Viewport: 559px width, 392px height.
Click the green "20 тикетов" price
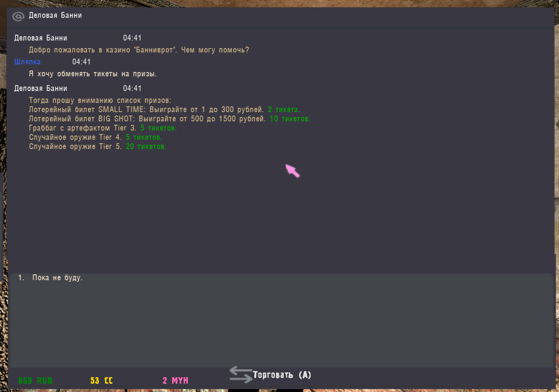click(x=146, y=147)
